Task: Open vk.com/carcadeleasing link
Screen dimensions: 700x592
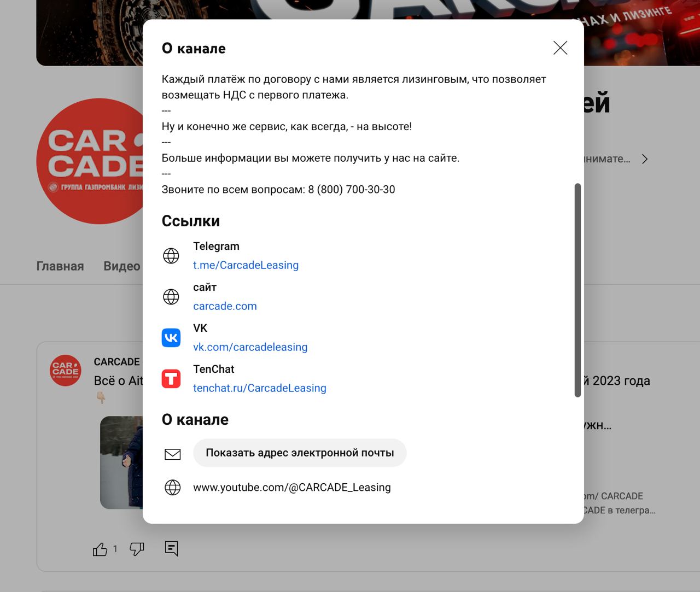Action: (250, 347)
